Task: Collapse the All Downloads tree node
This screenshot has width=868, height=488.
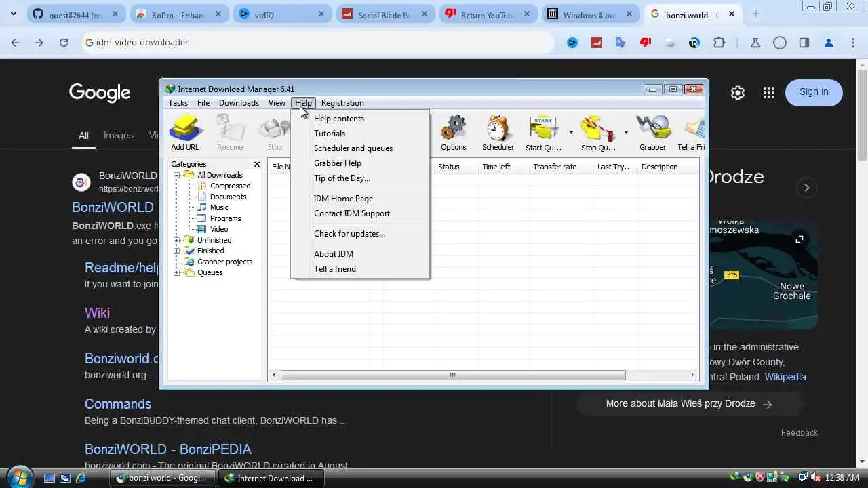Action: click(x=177, y=175)
